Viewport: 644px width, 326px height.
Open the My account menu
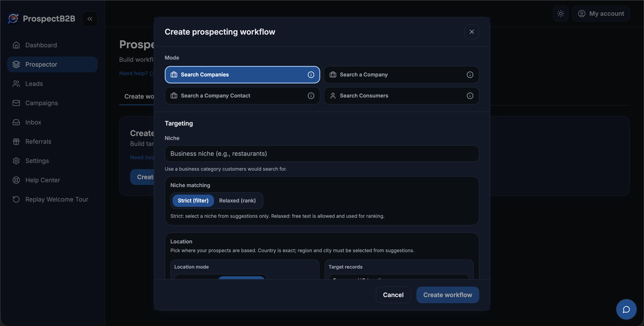coord(601,14)
